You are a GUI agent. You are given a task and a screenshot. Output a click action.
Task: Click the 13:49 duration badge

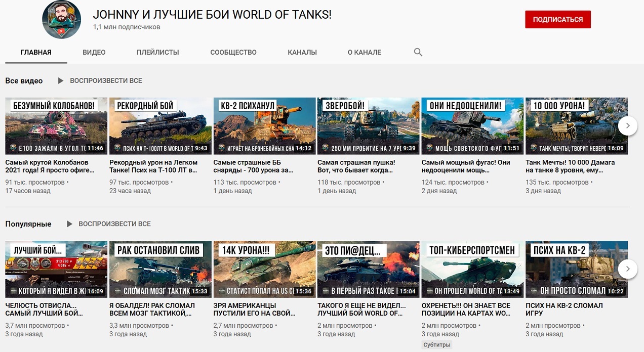[x=512, y=291]
